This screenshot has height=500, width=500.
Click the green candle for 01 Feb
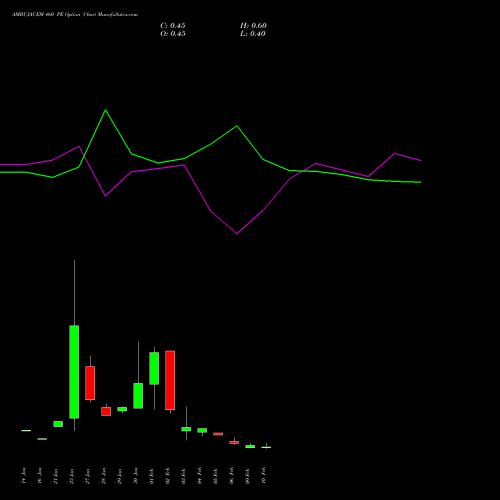tap(154, 368)
